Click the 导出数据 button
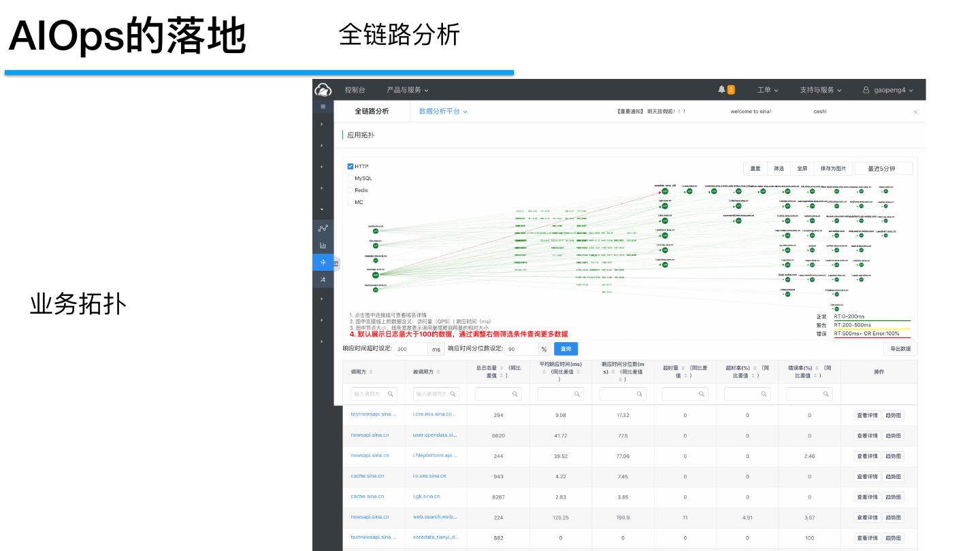 [900, 349]
